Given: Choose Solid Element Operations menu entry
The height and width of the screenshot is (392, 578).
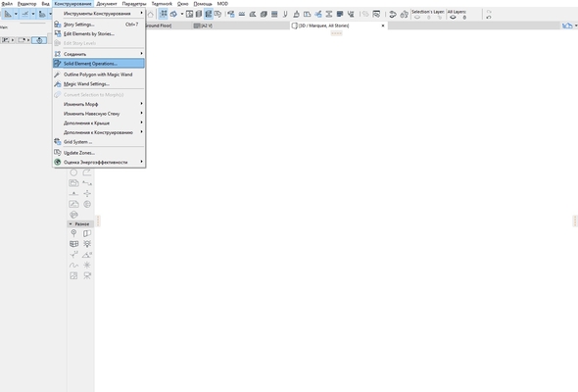Looking at the screenshot, I should pos(99,64).
